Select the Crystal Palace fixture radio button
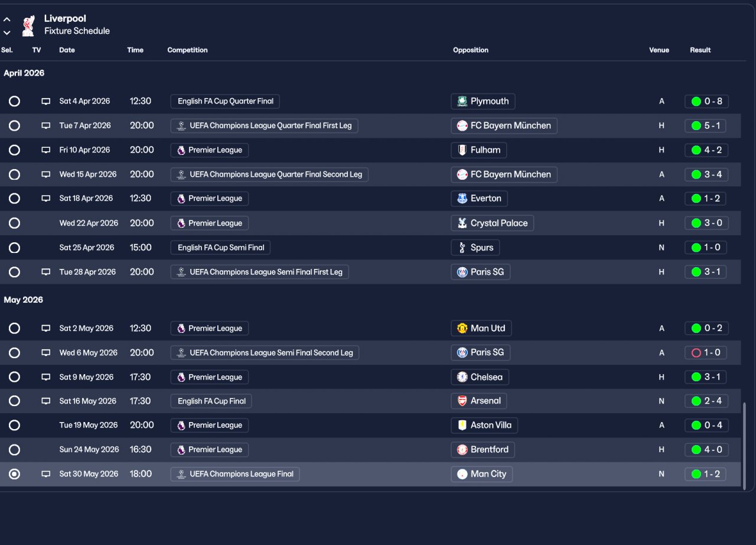The height and width of the screenshot is (545, 756). pos(14,223)
